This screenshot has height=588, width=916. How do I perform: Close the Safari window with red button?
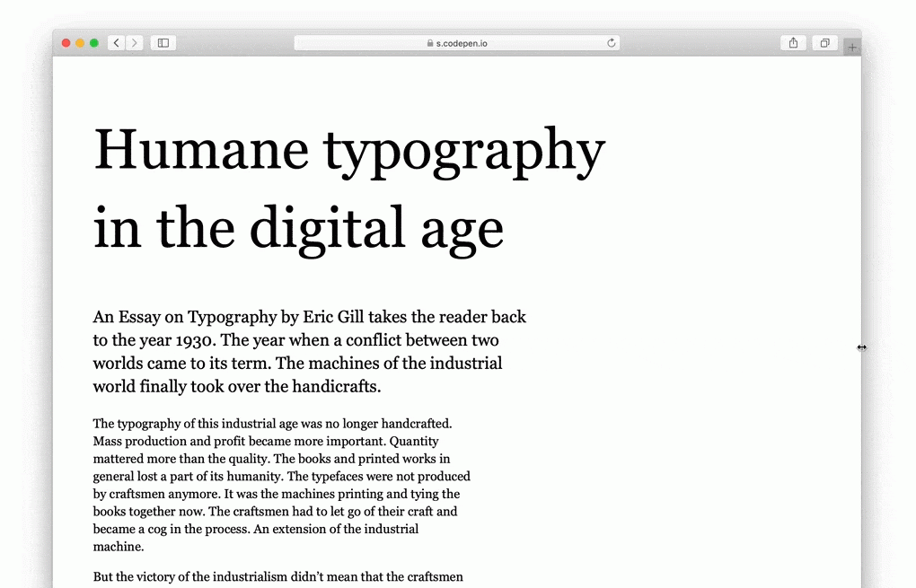(66, 43)
